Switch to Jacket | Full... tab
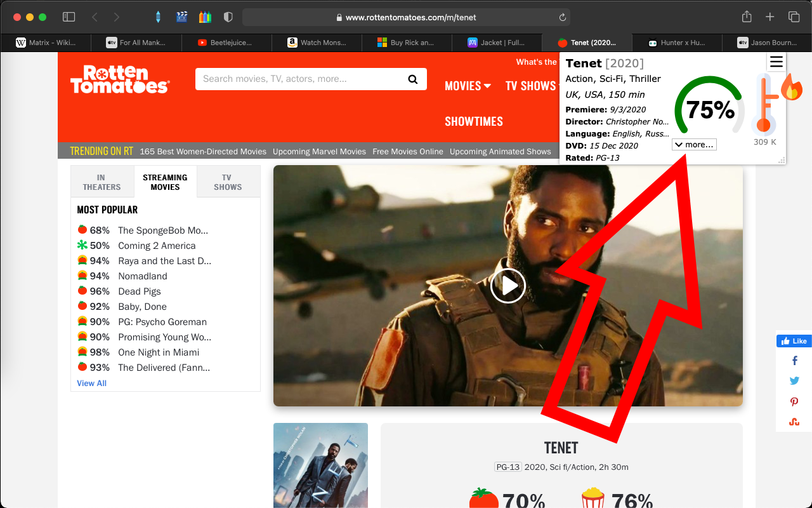This screenshot has width=812, height=508. click(x=497, y=43)
